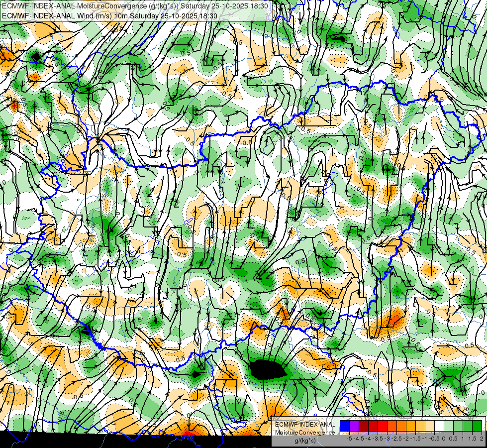Click the white legend color swatch

point(439,426)
